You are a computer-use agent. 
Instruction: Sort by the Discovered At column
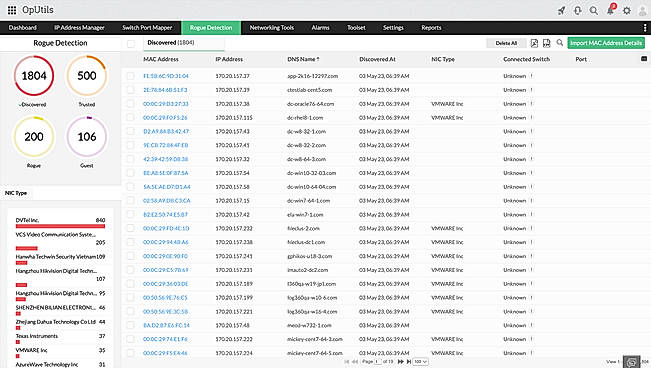coord(377,59)
